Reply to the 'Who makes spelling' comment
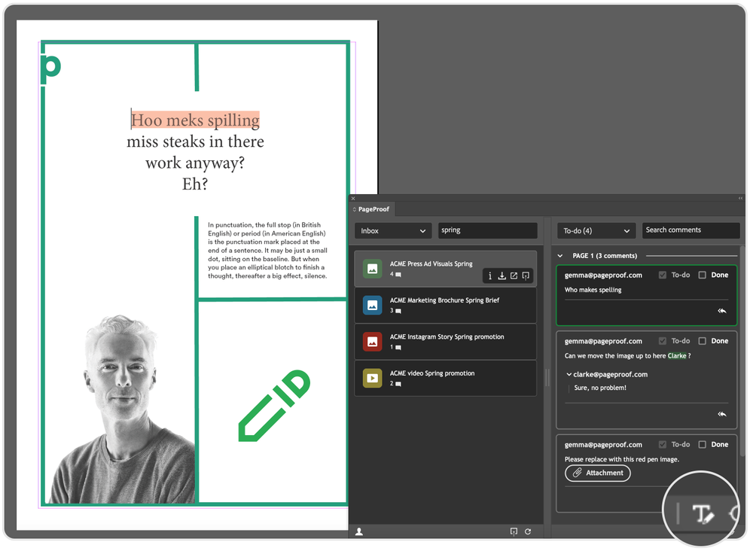753x560 pixels. click(x=722, y=311)
